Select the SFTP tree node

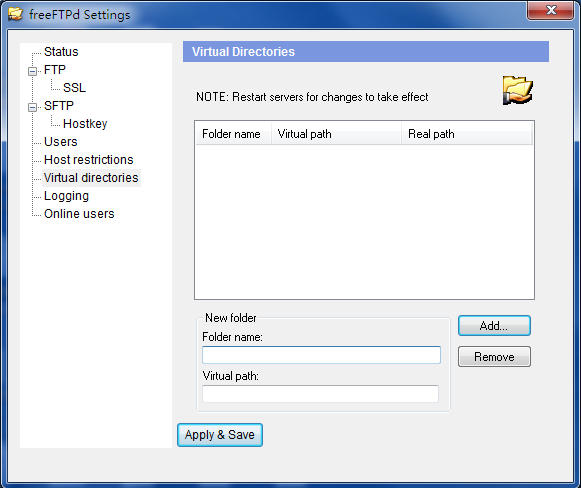pyautogui.click(x=59, y=106)
